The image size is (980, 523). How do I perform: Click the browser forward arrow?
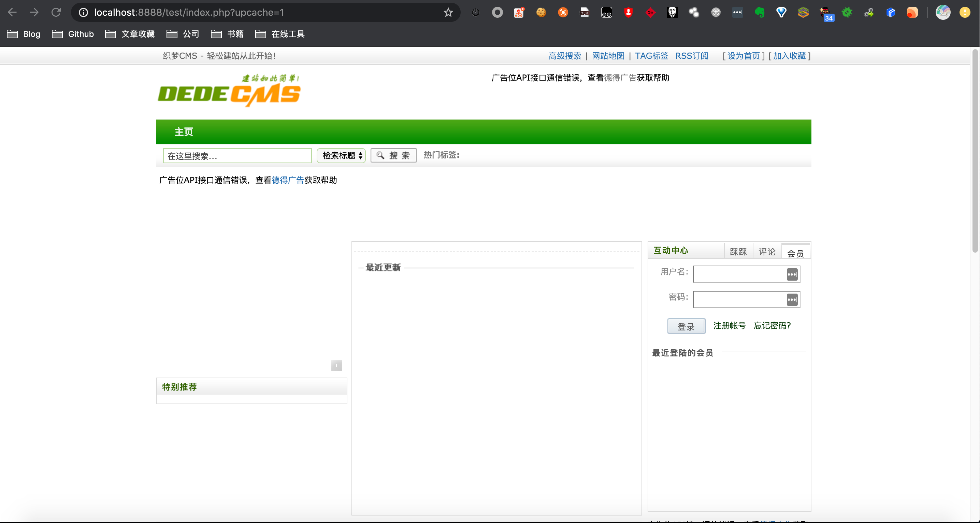tap(34, 13)
